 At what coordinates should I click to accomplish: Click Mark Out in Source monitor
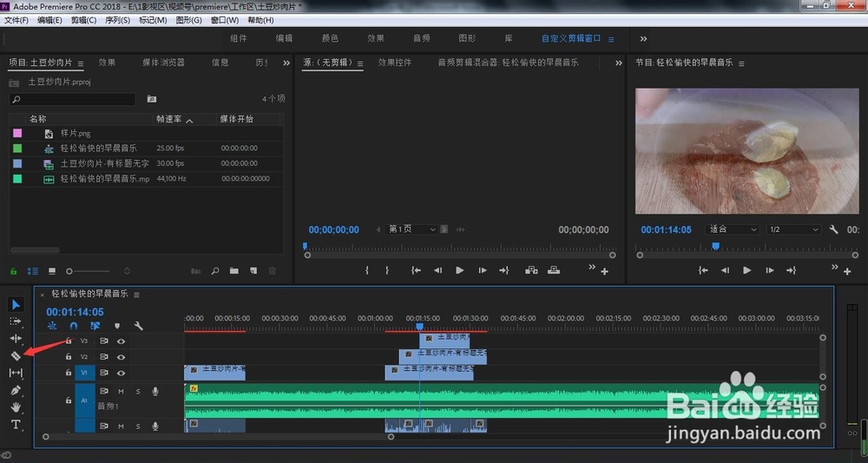tap(387, 270)
